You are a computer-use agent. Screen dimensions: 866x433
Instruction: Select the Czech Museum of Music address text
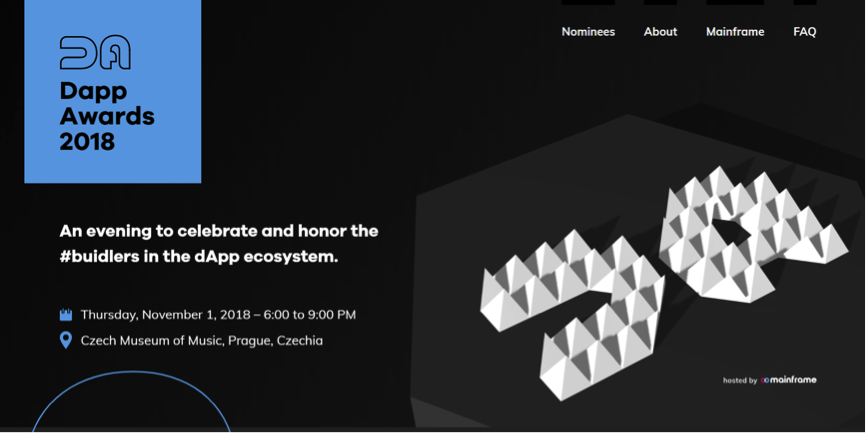[202, 340]
